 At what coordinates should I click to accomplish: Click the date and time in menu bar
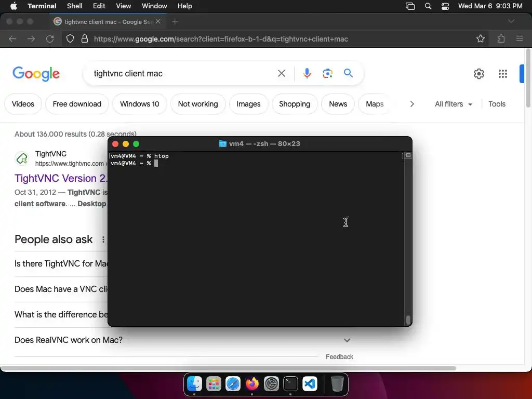pos(490,6)
